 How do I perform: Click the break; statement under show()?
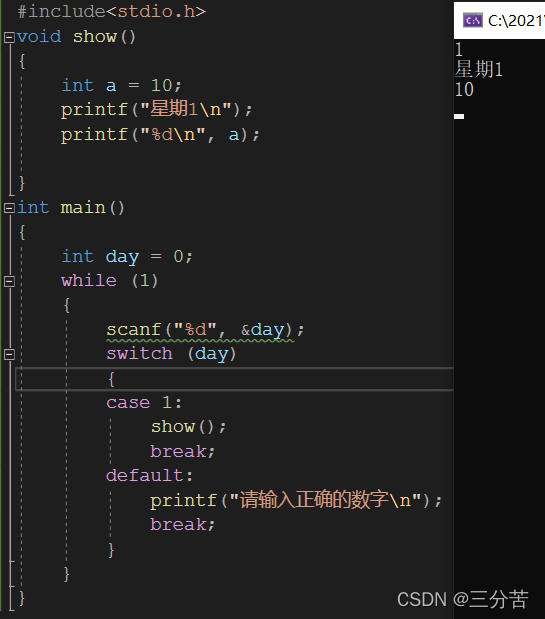click(x=182, y=451)
